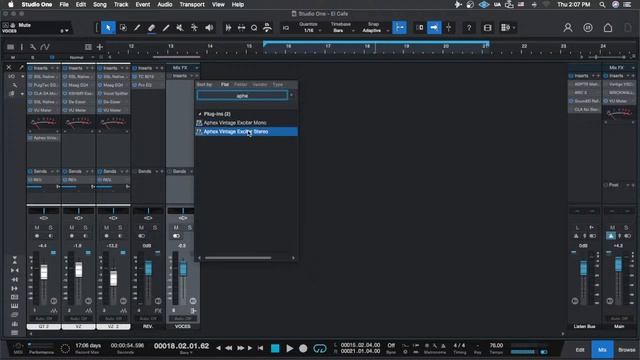
Task: Toggle the Loop transport button
Action: 320,348
